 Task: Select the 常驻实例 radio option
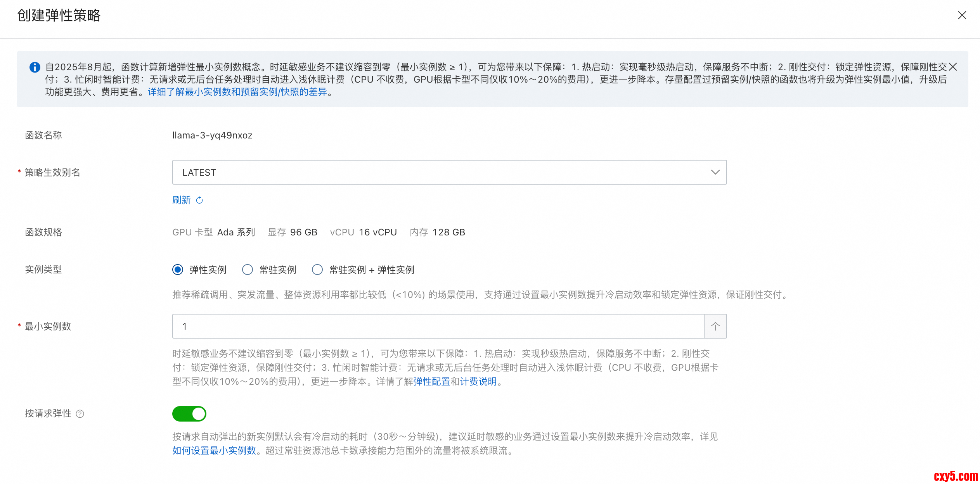pos(248,270)
